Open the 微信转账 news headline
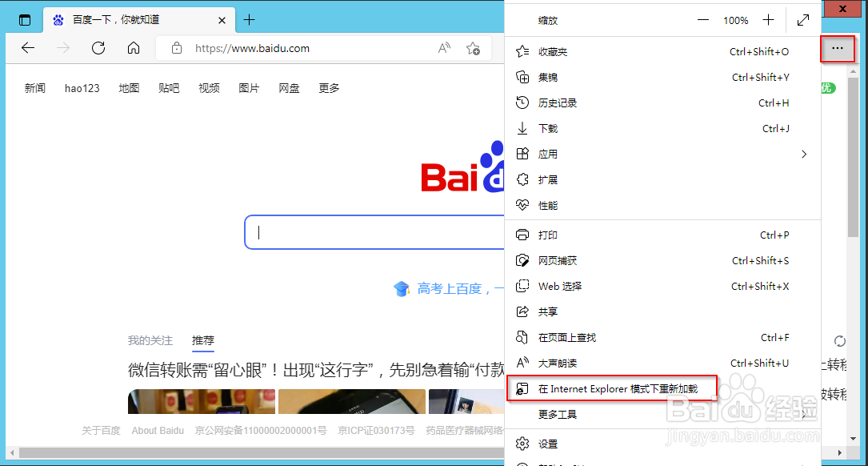This screenshot has width=868, height=466. click(x=315, y=370)
